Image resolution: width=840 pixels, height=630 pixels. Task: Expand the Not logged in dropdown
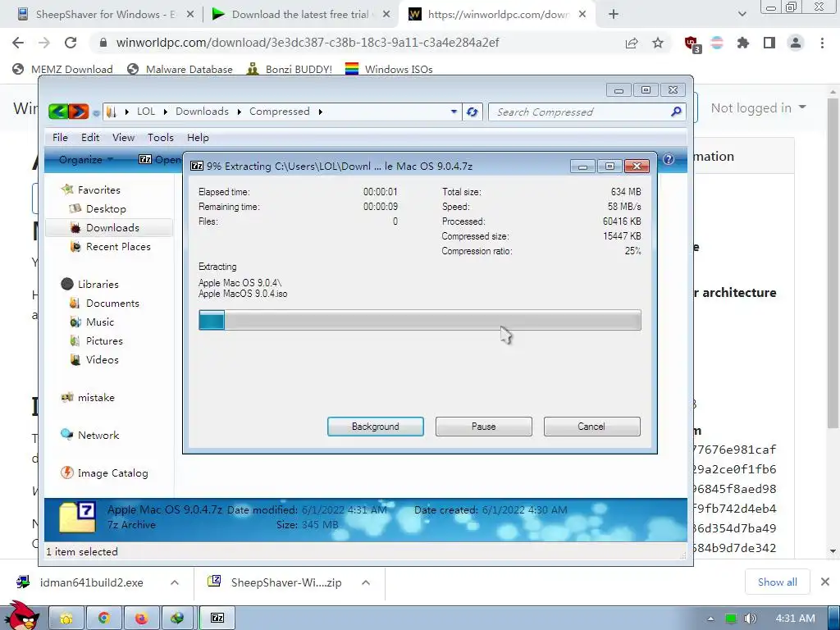(758, 108)
